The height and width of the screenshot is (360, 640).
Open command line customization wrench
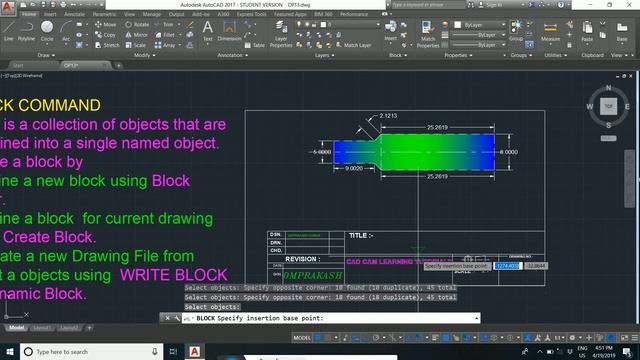point(177,318)
